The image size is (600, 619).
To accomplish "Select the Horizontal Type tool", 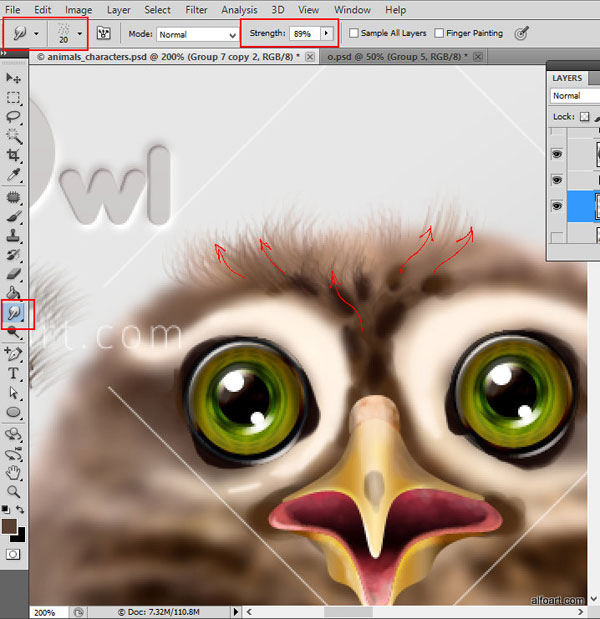I will click(x=13, y=373).
